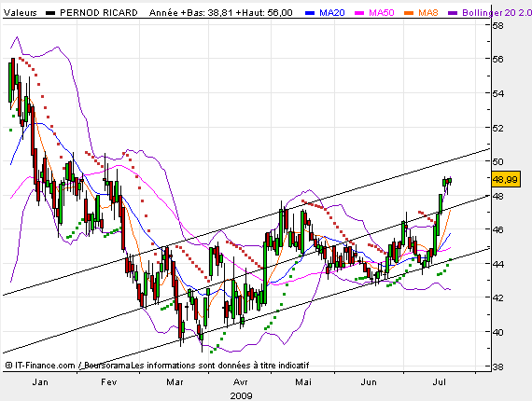Click the IT-Finance.com copyright text
Screen dimensions: 532x401
tap(40, 366)
